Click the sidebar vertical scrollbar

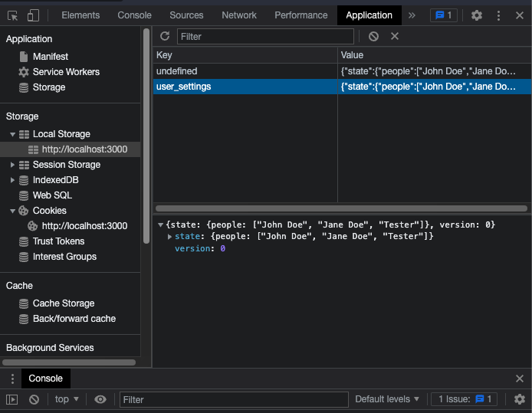coord(146,136)
